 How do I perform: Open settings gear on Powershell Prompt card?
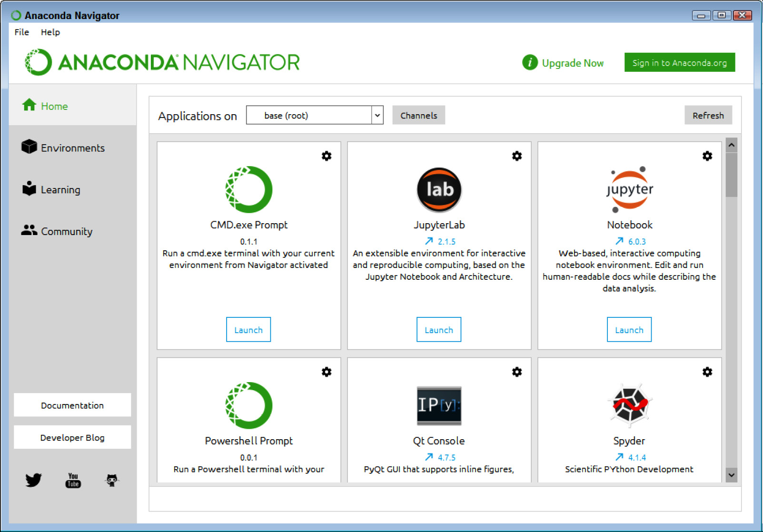point(327,372)
